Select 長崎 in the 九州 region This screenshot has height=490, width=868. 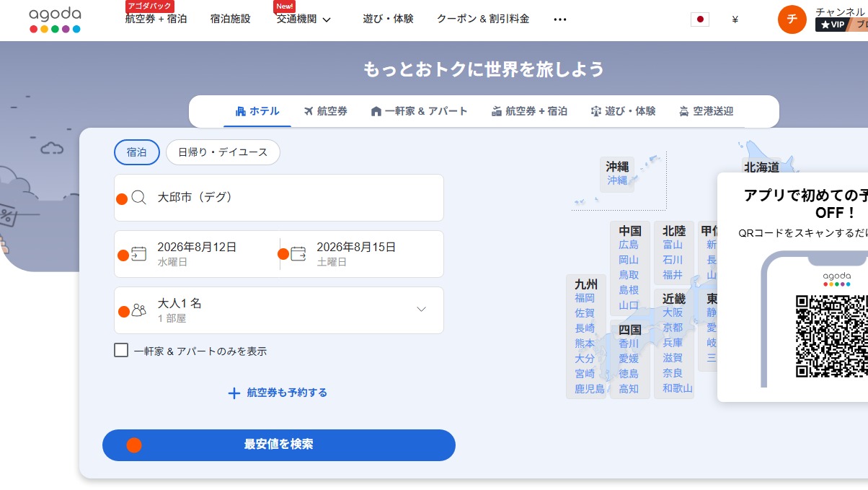[x=585, y=328]
